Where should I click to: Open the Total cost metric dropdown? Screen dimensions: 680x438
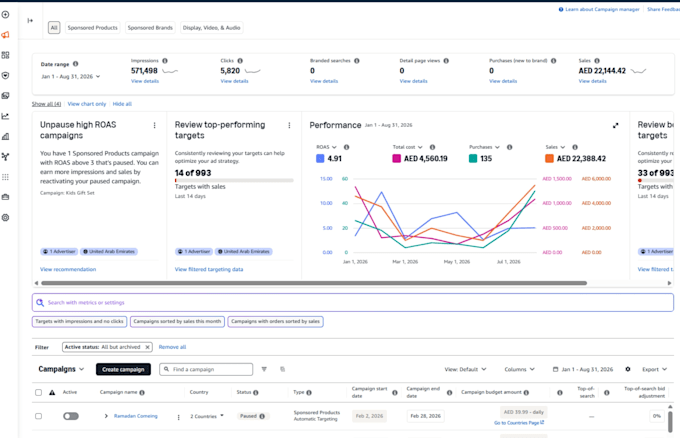408,147
